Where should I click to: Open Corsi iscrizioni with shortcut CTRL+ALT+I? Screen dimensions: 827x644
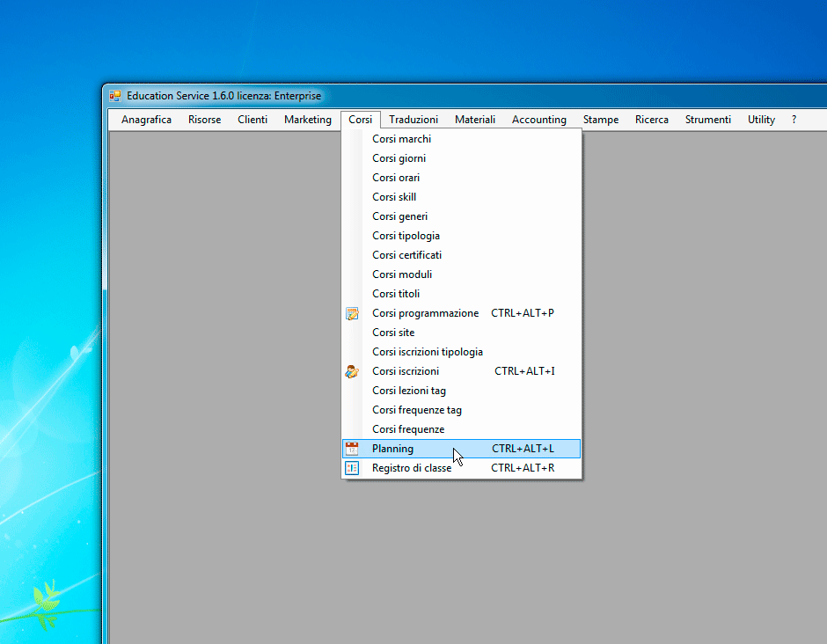coord(462,371)
